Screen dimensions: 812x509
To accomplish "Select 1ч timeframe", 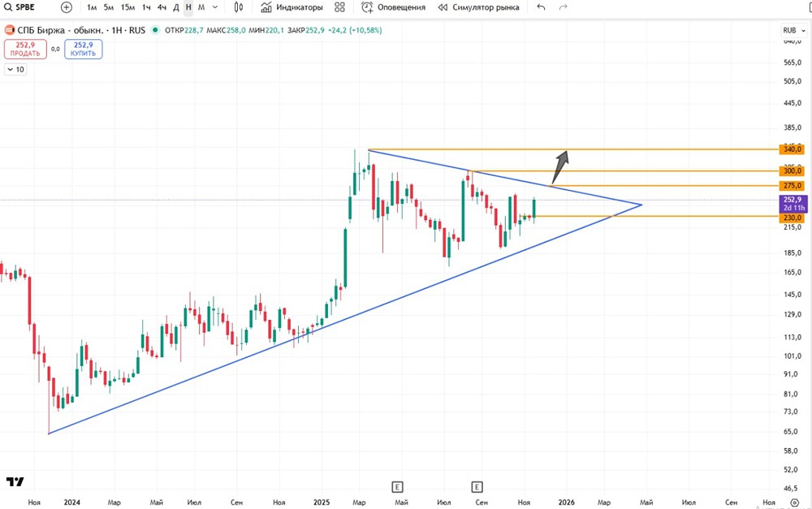I will pos(146,7).
